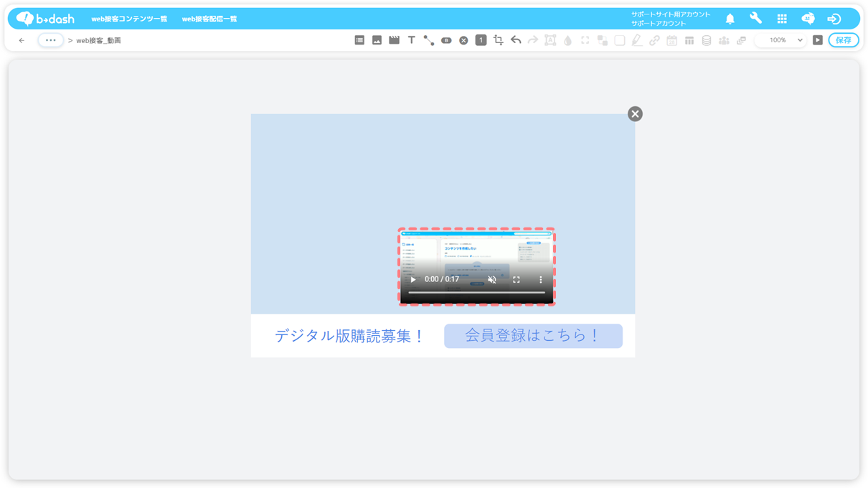Screen dimensions: 868x488
Task: Click the b→dash logo
Action: tap(45, 19)
